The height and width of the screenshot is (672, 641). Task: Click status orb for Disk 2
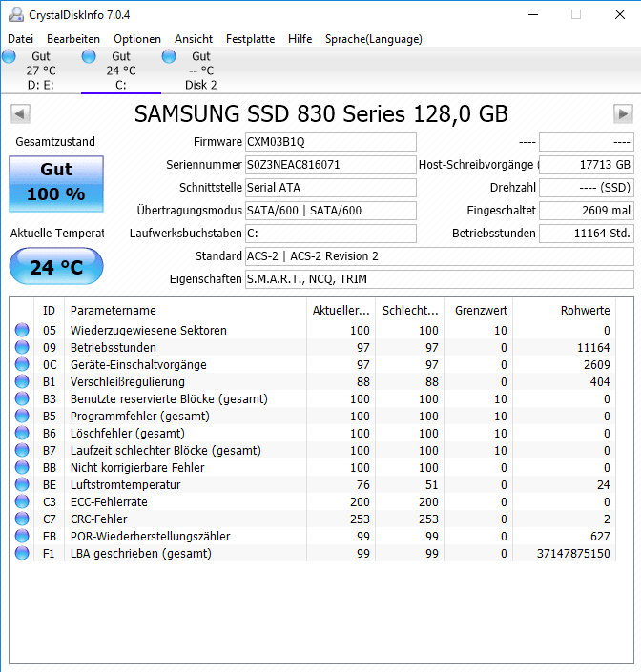point(169,56)
